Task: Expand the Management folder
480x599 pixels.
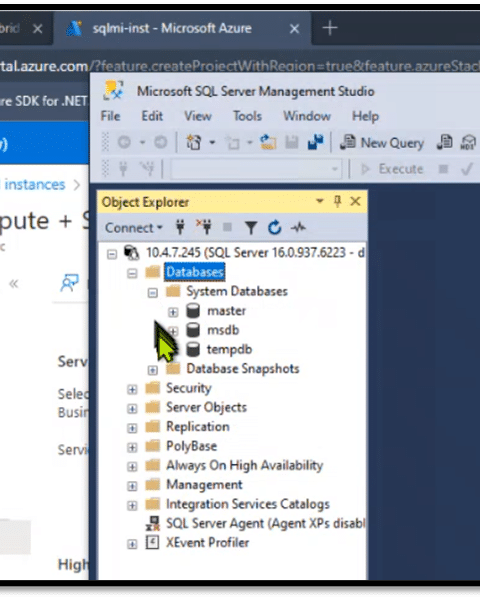Action: point(132,486)
